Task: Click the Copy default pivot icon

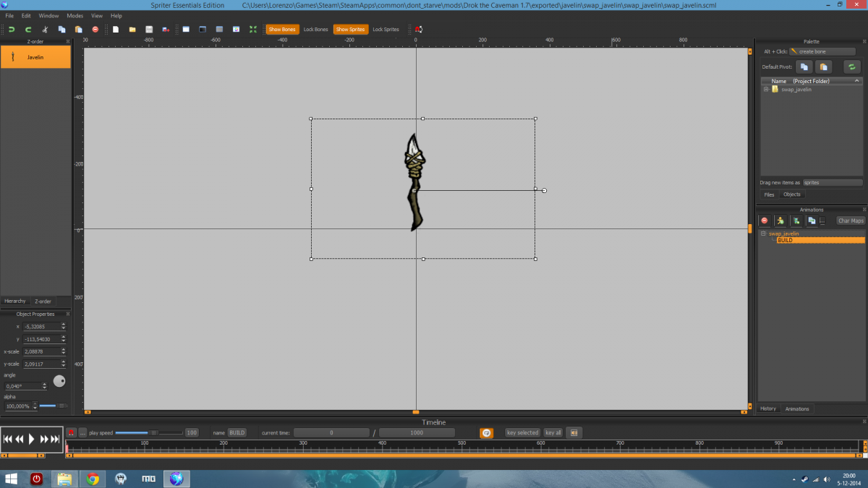Action: [804, 67]
